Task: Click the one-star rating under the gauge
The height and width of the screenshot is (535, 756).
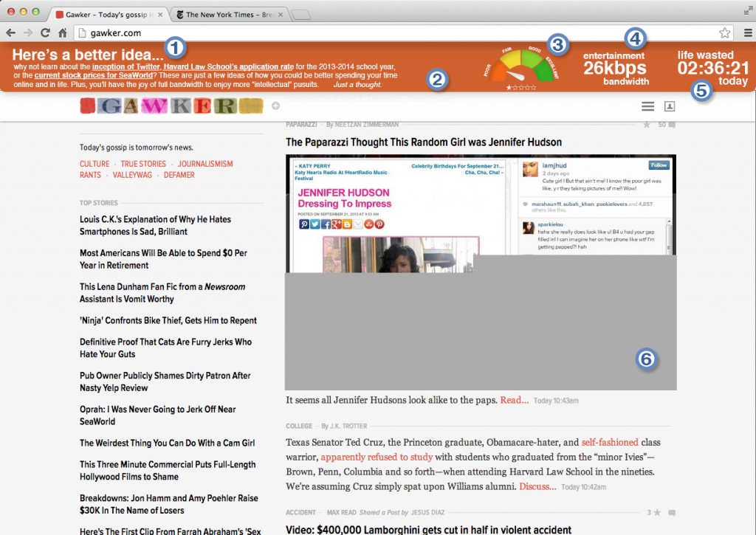Action: coord(520,88)
